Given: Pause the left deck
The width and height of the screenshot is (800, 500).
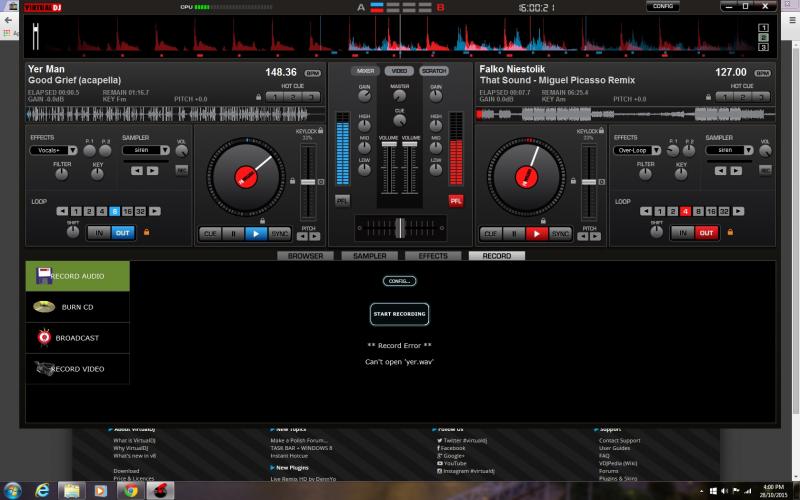Looking at the screenshot, I should 234,234.
